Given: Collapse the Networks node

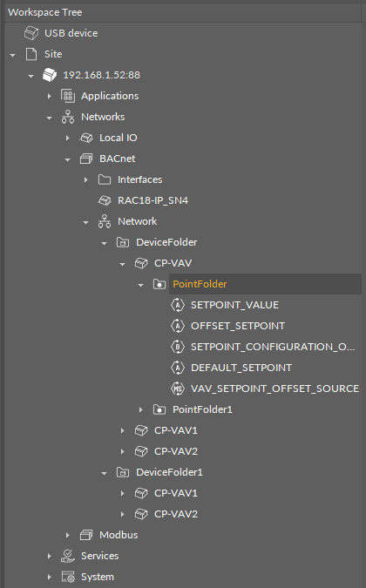Looking at the screenshot, I should tap(50, 118).
